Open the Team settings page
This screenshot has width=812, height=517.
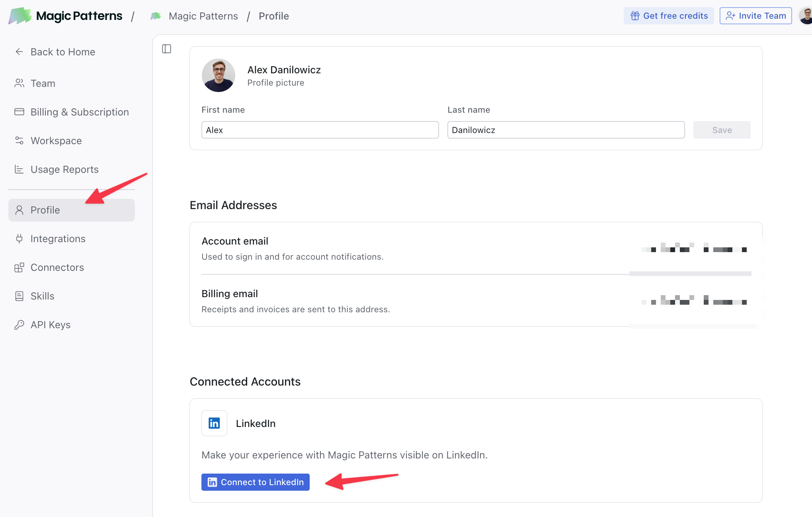pyautogui.click(x=72, y=83)
